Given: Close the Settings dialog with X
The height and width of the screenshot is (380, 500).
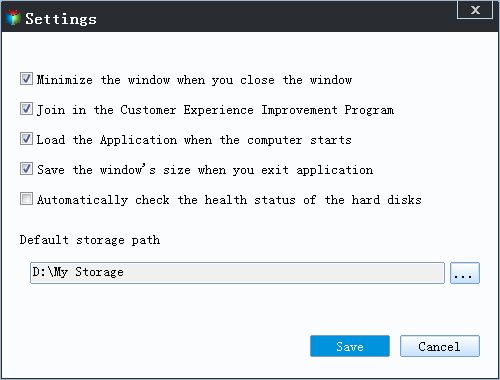Looking at the screenshot, I should pos(475,10).
